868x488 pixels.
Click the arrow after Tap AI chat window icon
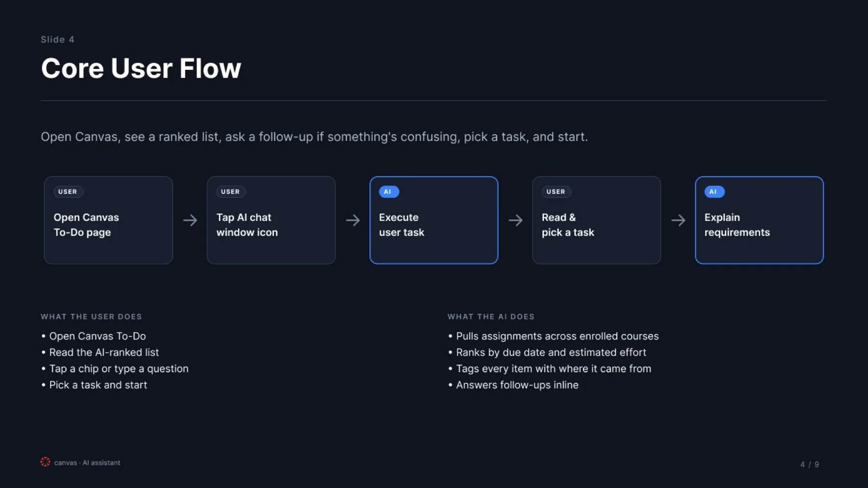point(353,220)
